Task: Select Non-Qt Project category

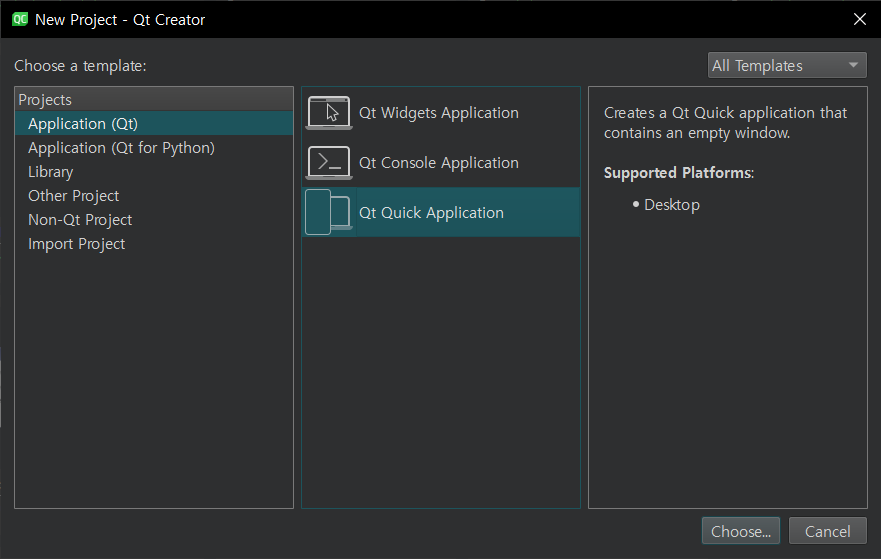Action: coord(153,220)
